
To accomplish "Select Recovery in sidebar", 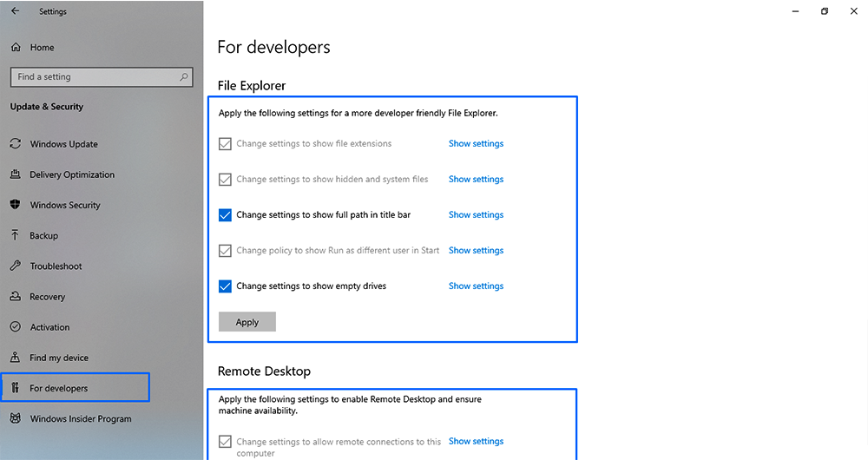I will click(47, 297).
